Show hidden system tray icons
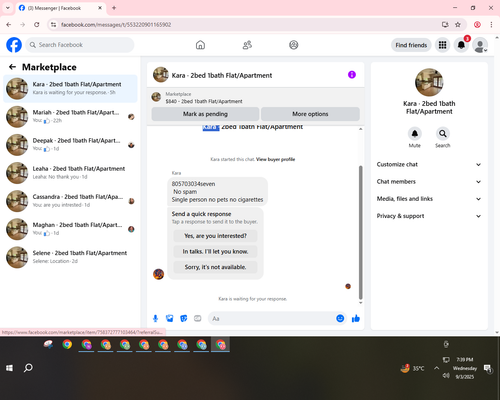Viewport: 500px width, 400px height. pos(436,368)
